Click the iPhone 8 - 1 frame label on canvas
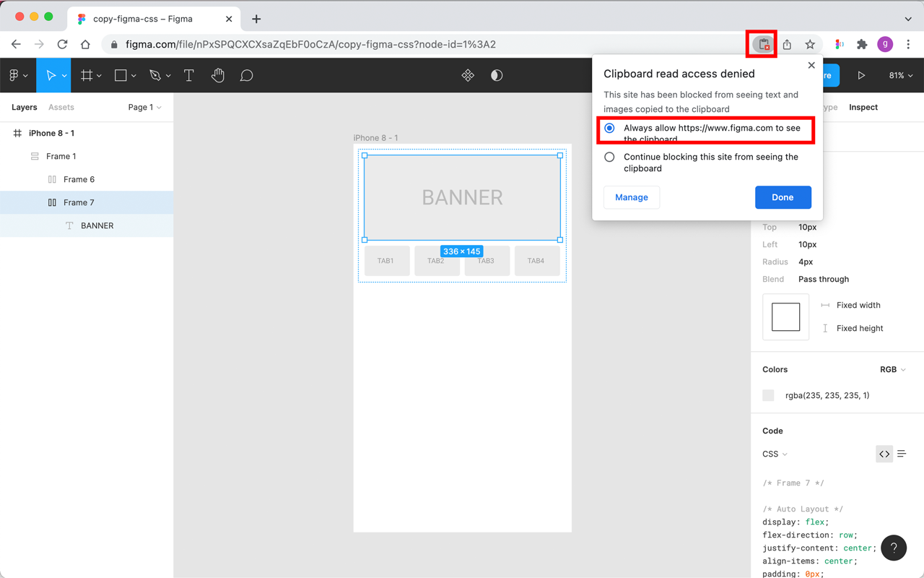Screen dimensions: 924x578 click(x=375, y=138)
